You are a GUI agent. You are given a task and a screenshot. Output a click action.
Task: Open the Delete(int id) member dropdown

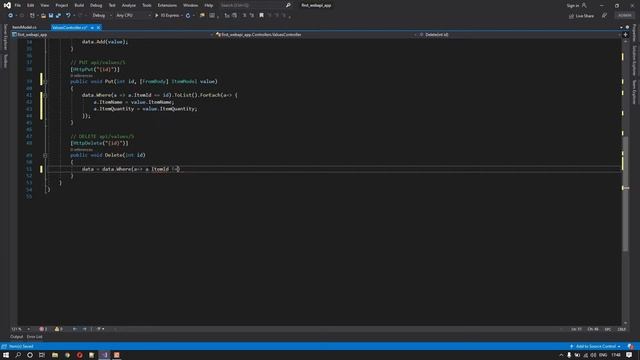pos(519,35)
